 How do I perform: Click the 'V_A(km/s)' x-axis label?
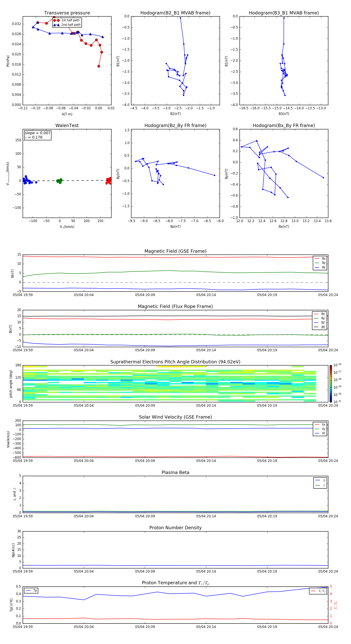coord(67,227)
